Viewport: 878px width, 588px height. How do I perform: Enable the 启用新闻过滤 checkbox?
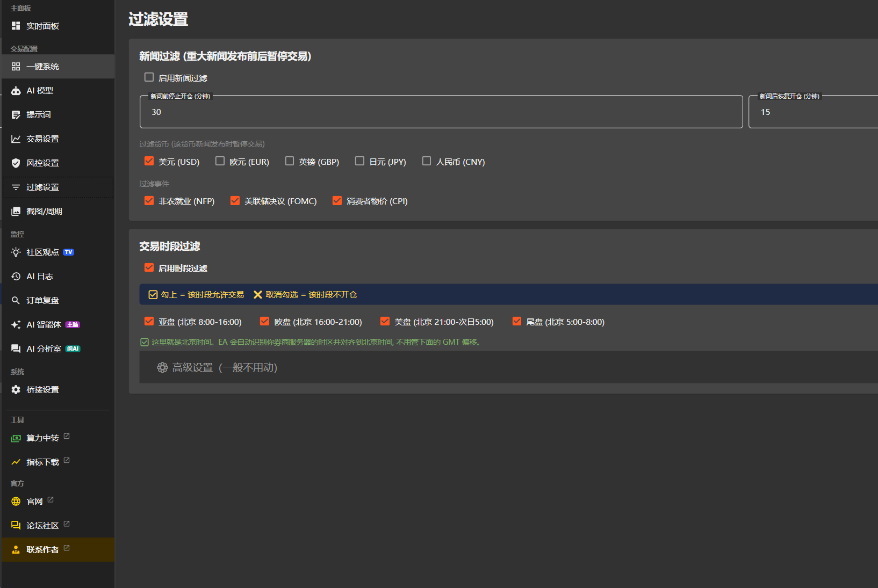tap(149, 77)
